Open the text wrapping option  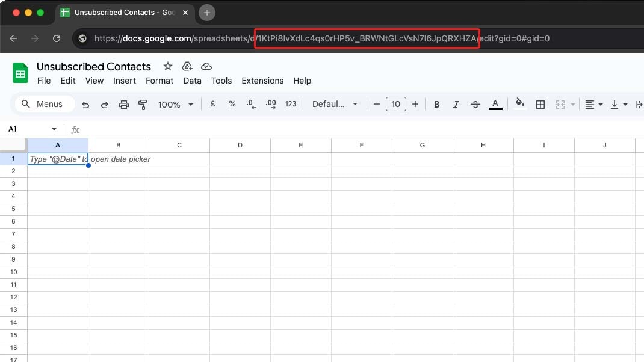click(x=639, y=105)
